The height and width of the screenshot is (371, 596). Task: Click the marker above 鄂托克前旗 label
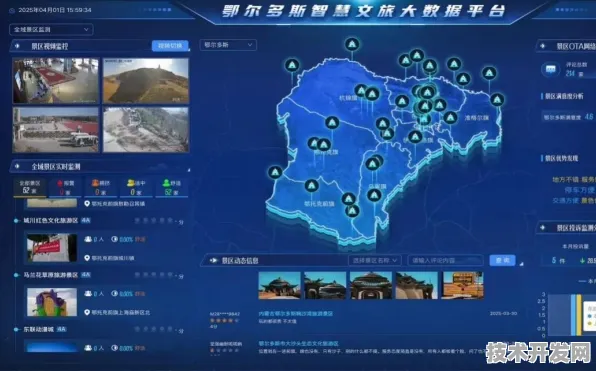(311, 186)
